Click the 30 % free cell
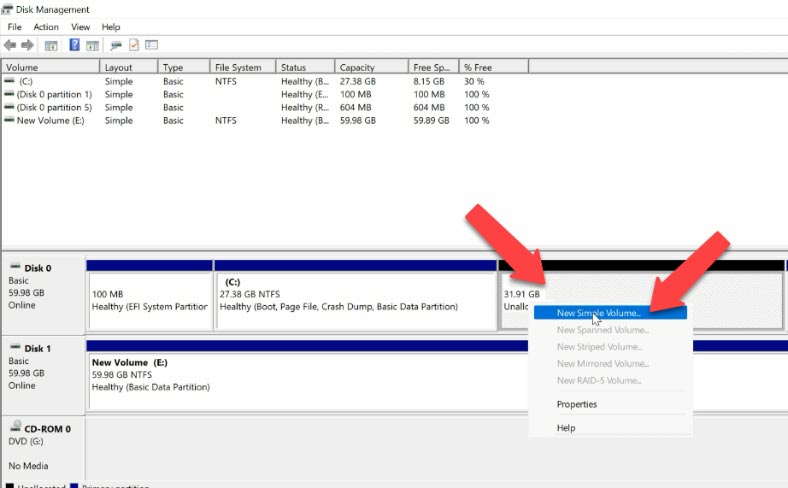 [x=474, y=81]
